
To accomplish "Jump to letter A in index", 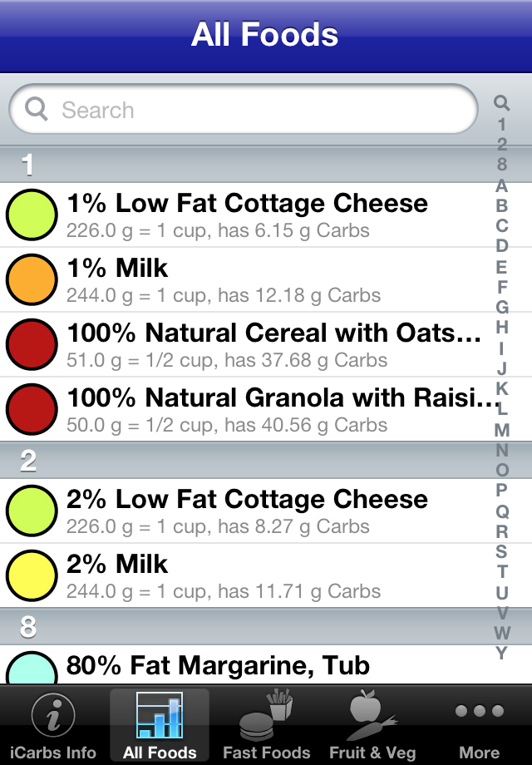I will point(501,185).
